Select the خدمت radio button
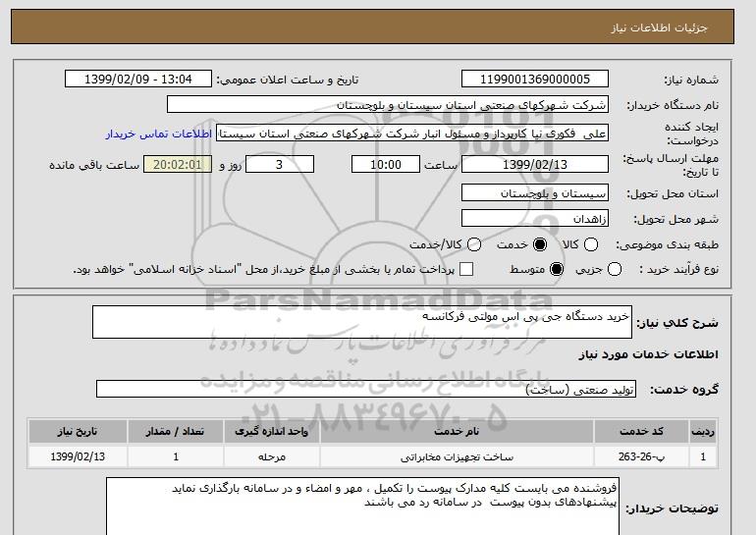This screenshot has height=535, width=756. (540, 244)
